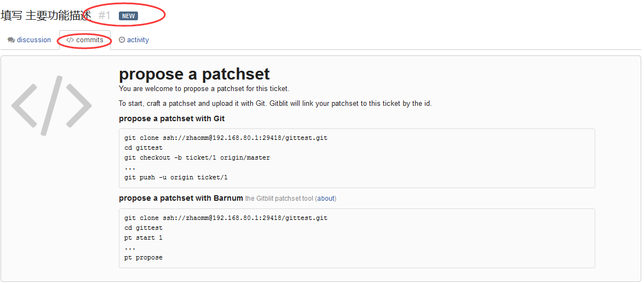
Task: Click the "pt start 1" command line
Action: click(x=143, y=238)
